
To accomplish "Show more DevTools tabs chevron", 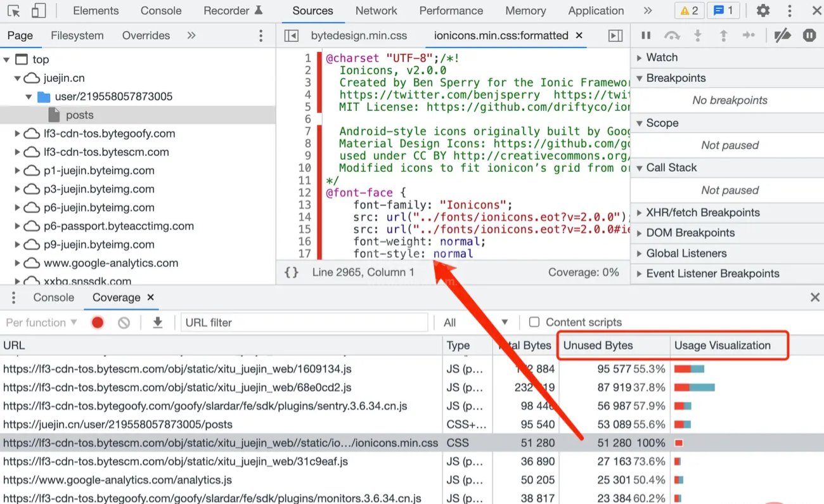I will 647,11.
